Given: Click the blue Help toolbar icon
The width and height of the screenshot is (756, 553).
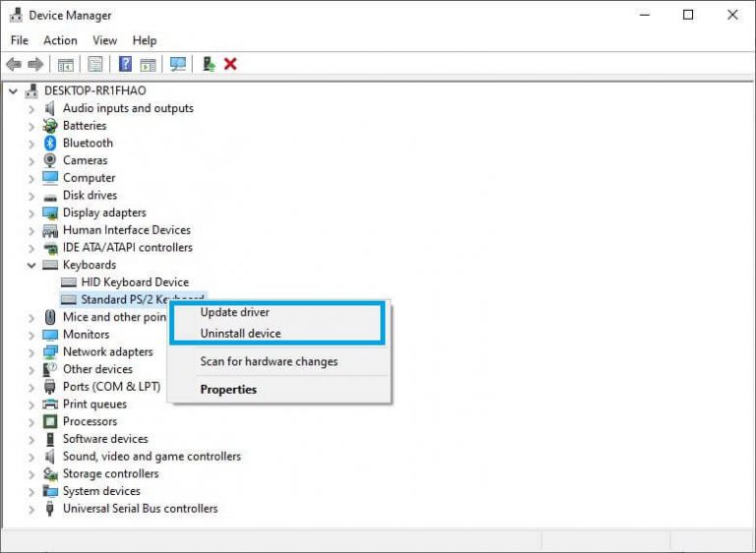Looking at the screenshot, I should (x=125, y=64).
